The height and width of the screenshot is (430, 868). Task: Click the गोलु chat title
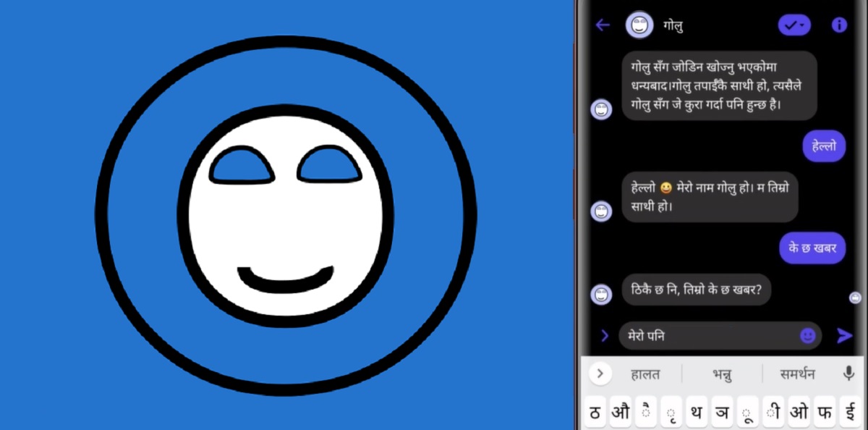tap(673, 26)
